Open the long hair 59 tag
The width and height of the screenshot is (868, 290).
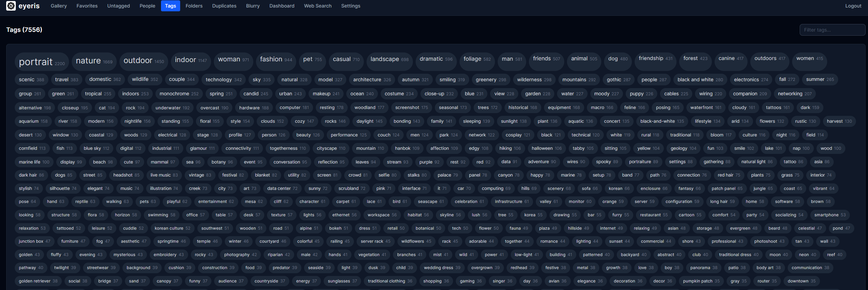722,202
